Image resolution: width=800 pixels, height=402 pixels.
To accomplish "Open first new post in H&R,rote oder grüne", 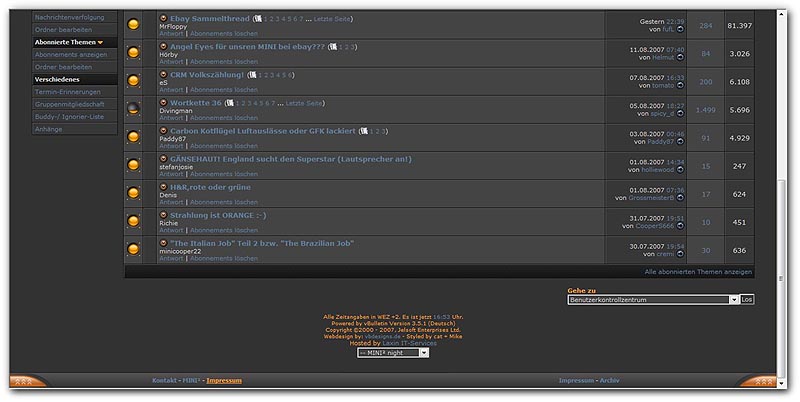I will [x=163, y=187].
